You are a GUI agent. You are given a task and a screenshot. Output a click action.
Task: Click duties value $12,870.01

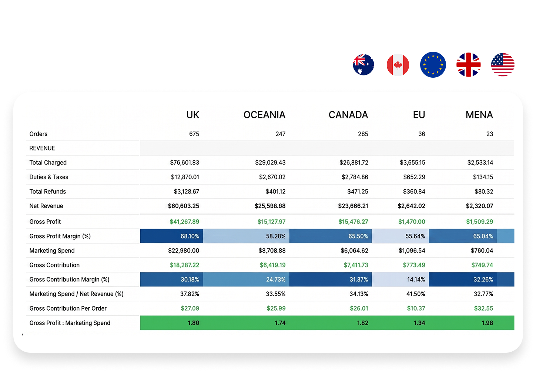(185, 177)
